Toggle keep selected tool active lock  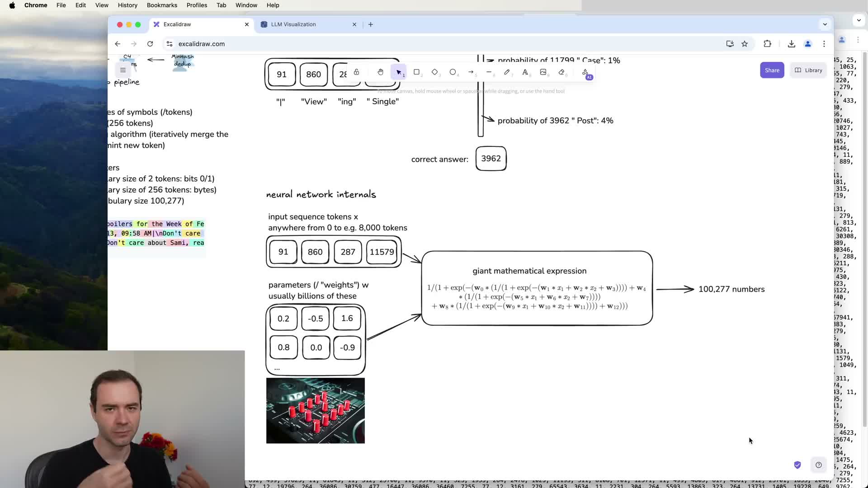coord(356,72)
